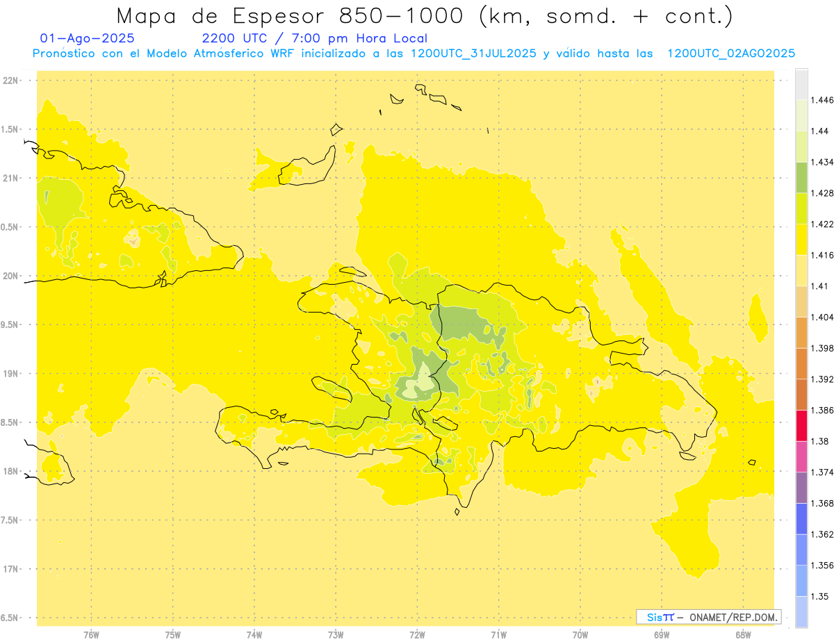Image resolution: width=834 pixels, height=644 pixels.
Task: Click the longitude label '72W'
Action: (417, 635)
